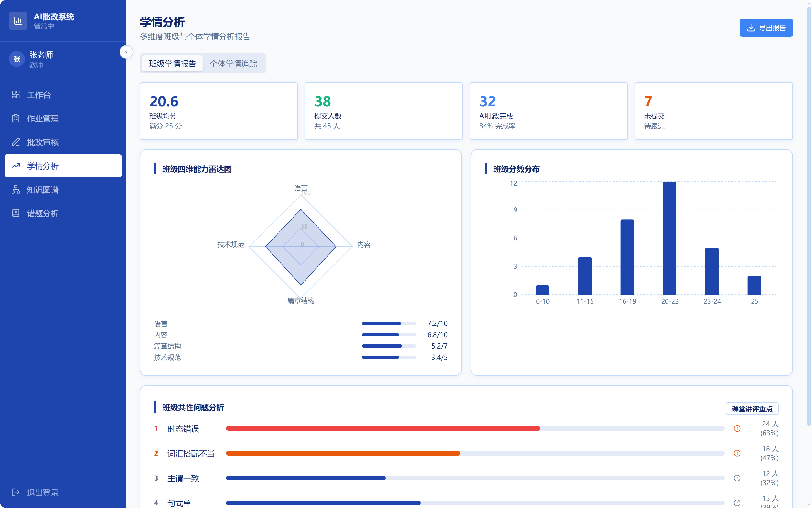Screen dimensions: 812x508
Task: Click the 主谓一致 progress bar
Action: 475,478
